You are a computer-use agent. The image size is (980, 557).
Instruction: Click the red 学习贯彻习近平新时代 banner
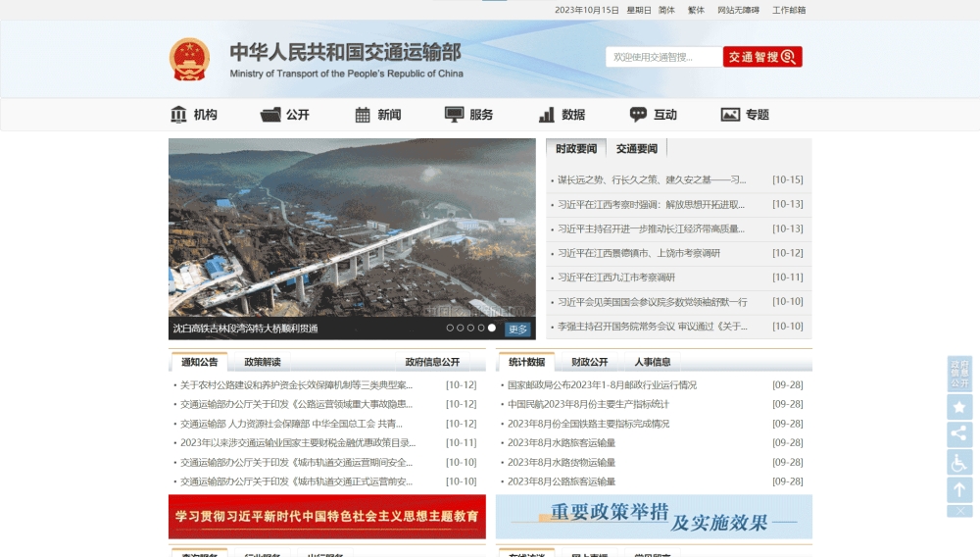tap(327, 517)
